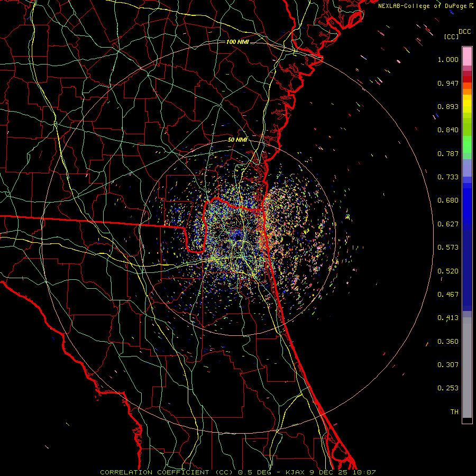The width and height of the screenshot is (476, 476).
Task: Click the "KJAX" station identifier text
Action: [x=295, y=472]
